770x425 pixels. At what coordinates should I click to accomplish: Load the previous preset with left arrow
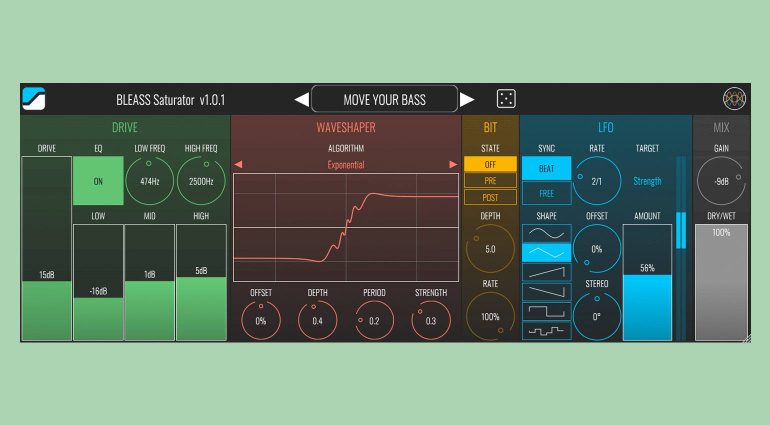(x=302, y=99)
